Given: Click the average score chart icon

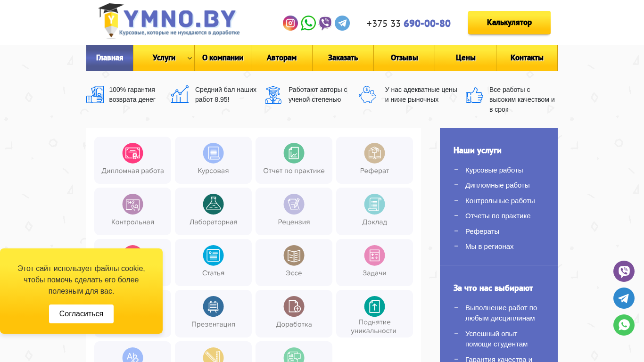Looking at the screenshot, I should pos(180,94).
